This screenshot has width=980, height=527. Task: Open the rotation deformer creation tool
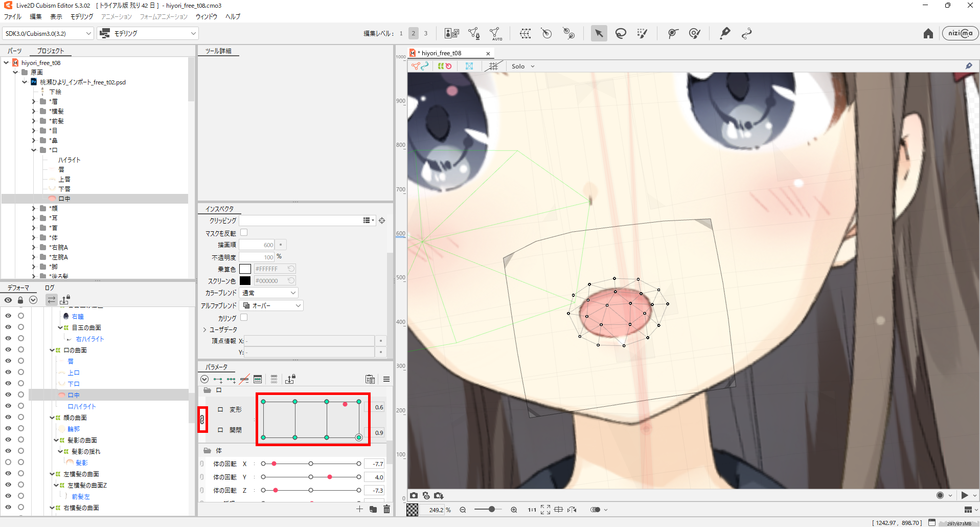click(x=568, y=34)
